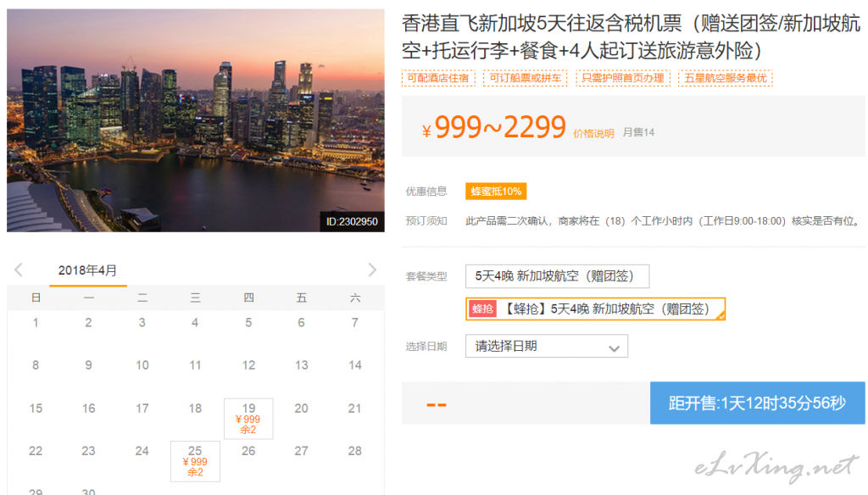Click calendar date 15
Viewport: 868px width, 495px height.
[36, 409]
